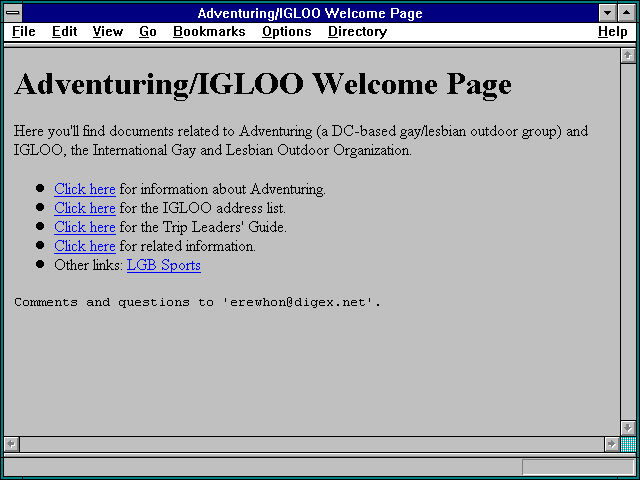Open the Directory menu
Viewport: 640px width, 480px height.
(357, 31)
